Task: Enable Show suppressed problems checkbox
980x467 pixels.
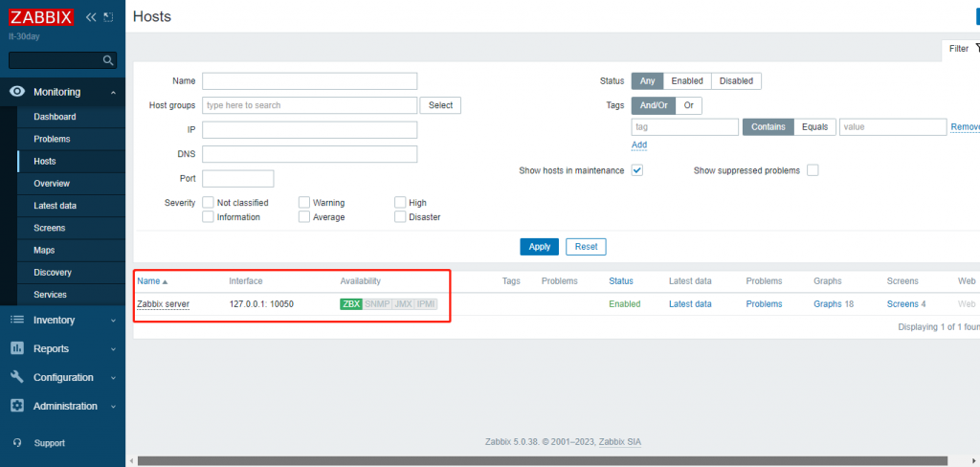Action: [x=813, y=170]
